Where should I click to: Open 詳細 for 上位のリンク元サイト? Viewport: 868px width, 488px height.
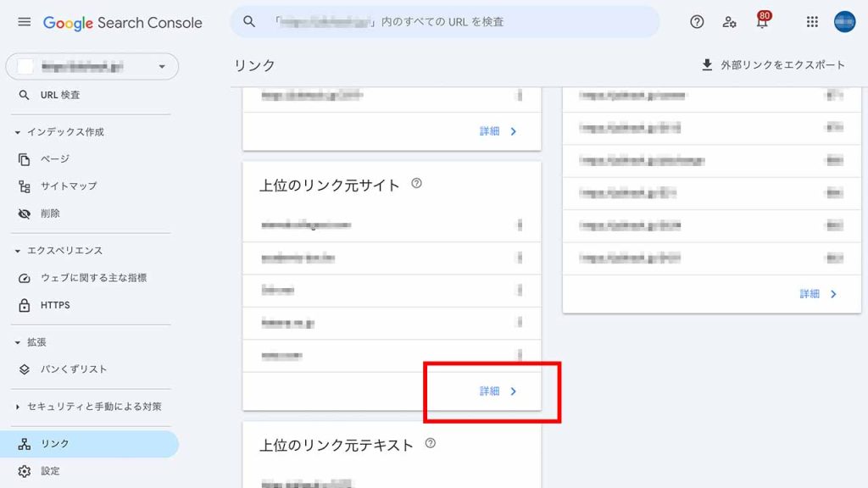(498, 391)
